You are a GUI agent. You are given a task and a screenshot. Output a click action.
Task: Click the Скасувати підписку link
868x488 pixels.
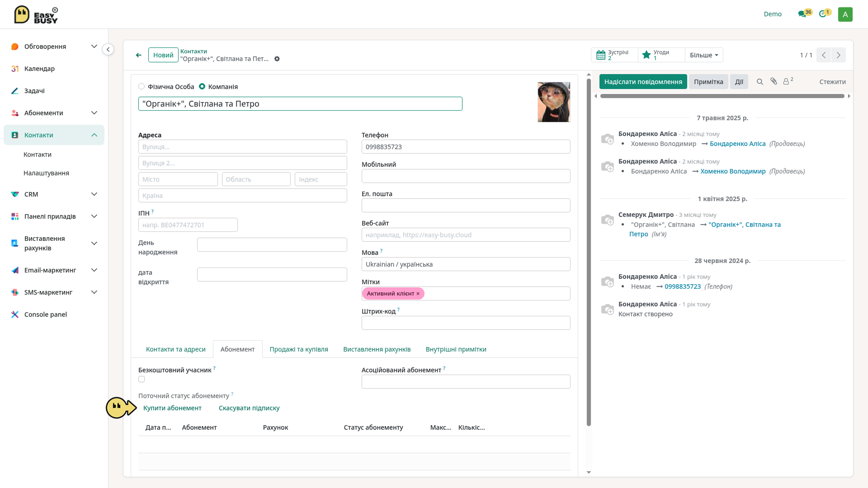tap(249, 408)
